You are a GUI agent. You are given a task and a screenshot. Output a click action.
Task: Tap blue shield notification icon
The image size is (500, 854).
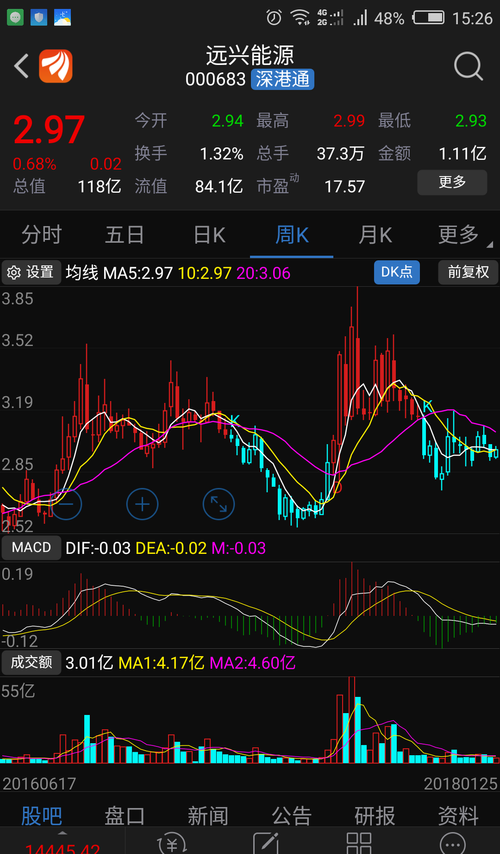[39, 18]
